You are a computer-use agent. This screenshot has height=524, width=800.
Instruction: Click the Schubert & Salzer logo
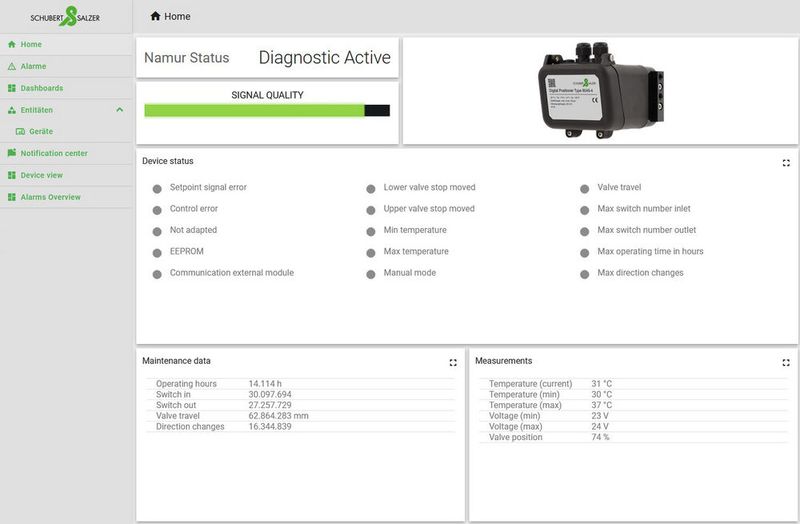pyautogui.click(x=65, y=16)
